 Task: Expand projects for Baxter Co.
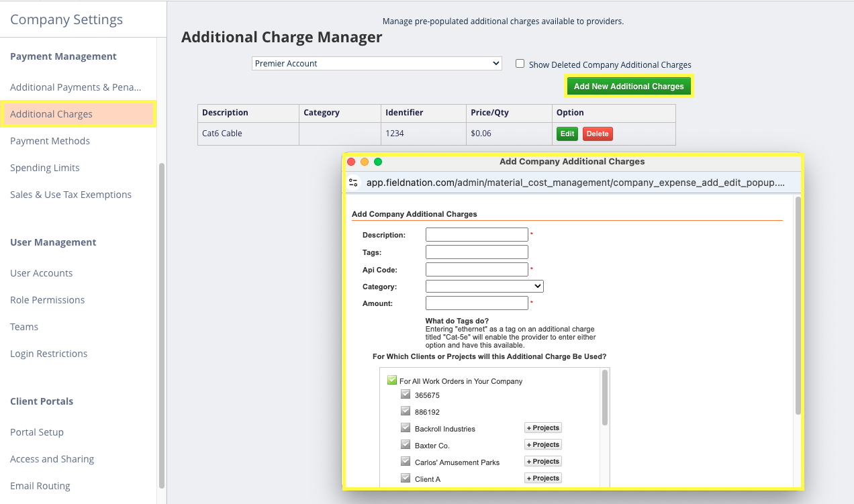[x=543, y=445]
